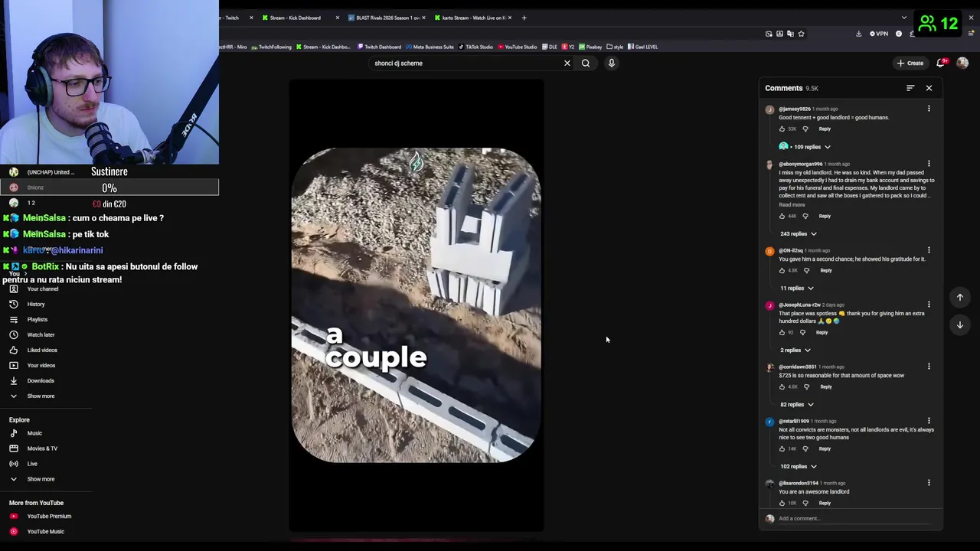This screenshot has width=980, height=551.
Task: Open YouTube Premium link
Action: coord(49,517)
